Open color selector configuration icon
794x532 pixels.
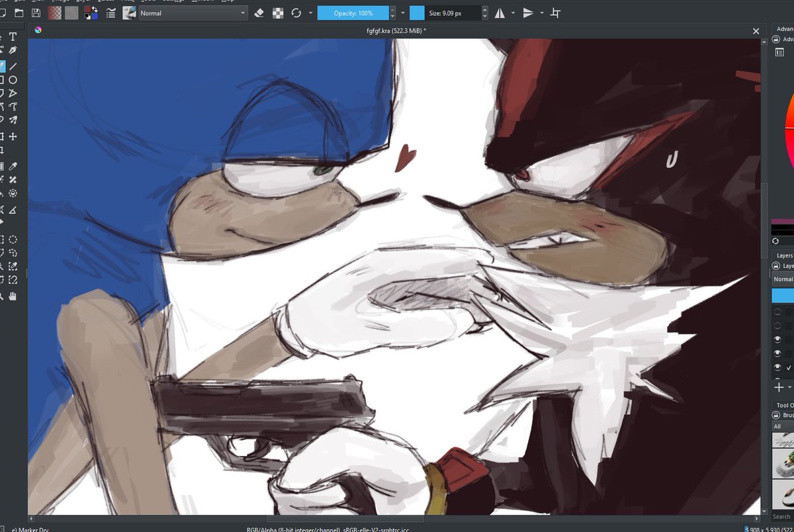779,52
